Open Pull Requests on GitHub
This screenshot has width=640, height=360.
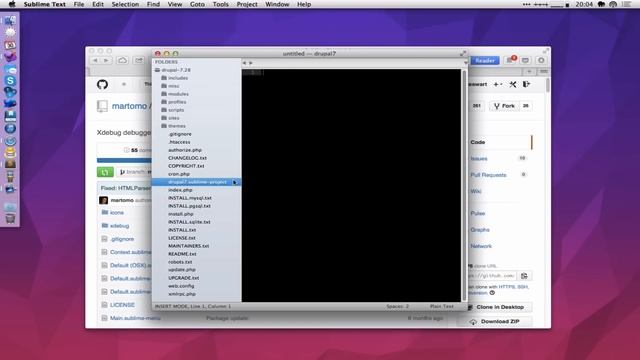488,175
